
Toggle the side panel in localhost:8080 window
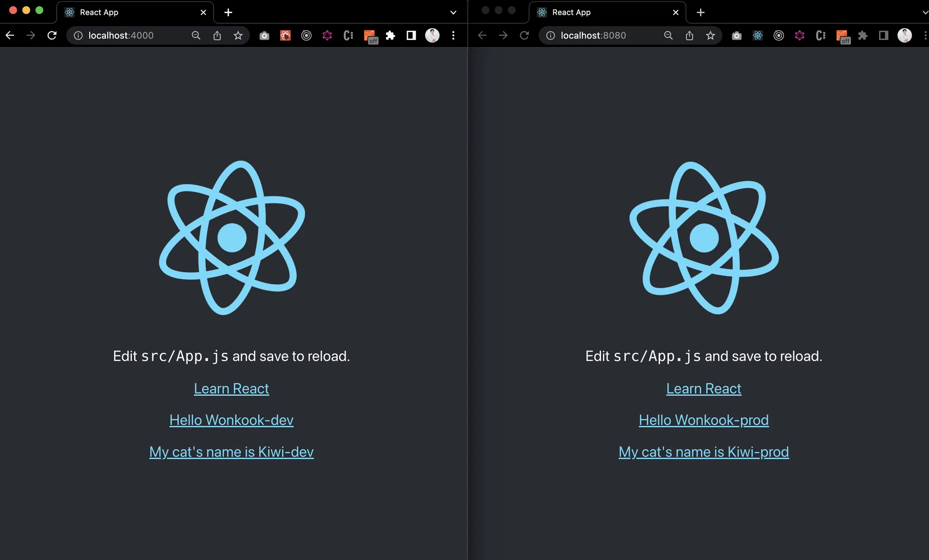884,35
